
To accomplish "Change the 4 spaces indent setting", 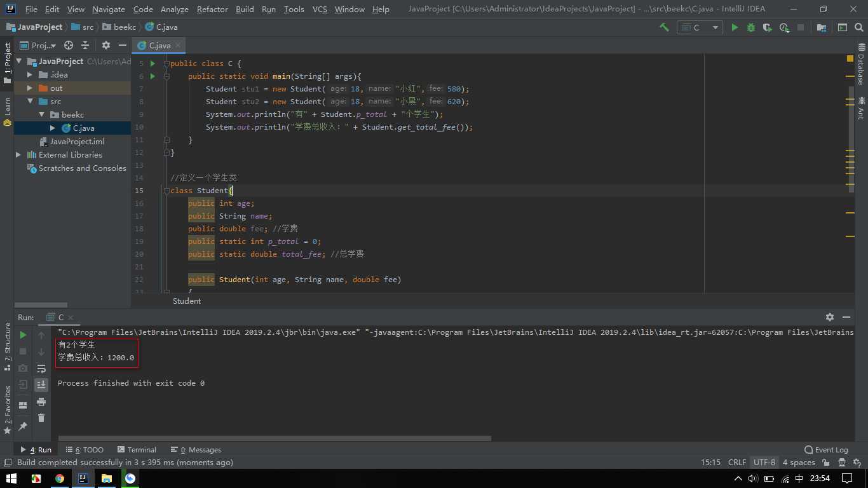I will tap(799, 462).
